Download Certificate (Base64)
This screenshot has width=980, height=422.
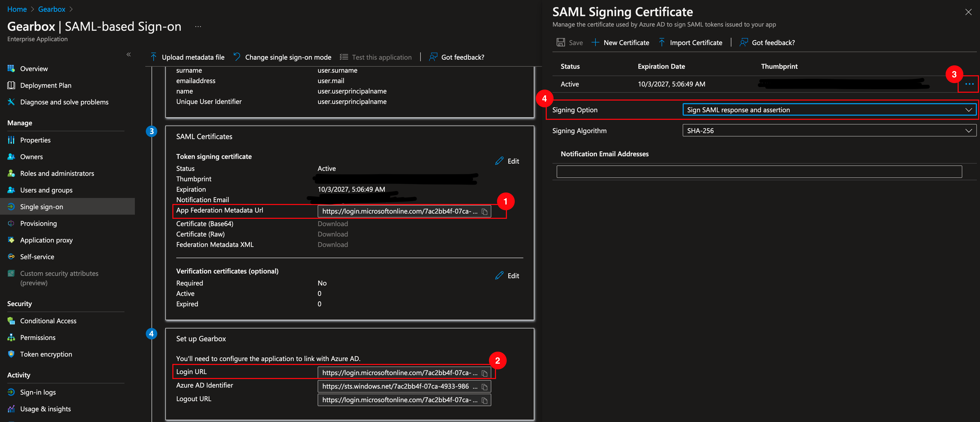tap(332, 224)
